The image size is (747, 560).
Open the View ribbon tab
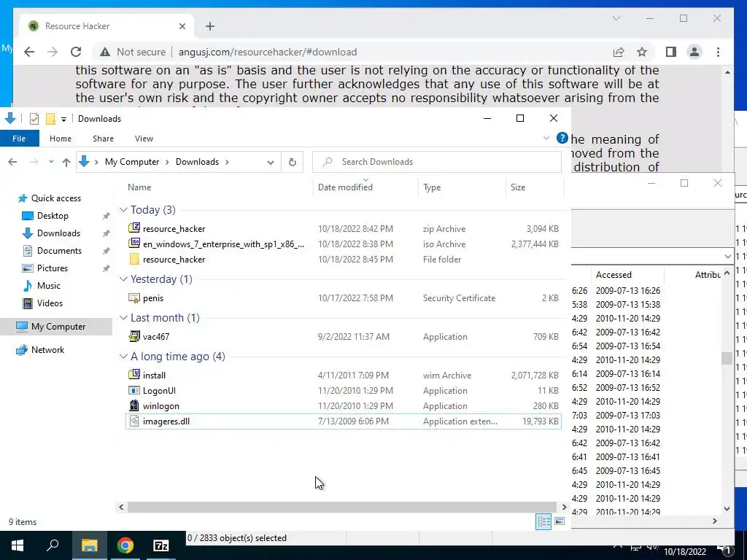point(144,139)
